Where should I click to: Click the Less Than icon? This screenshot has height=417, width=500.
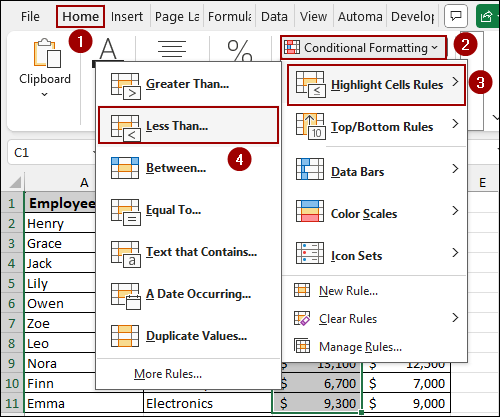tap(126, 128)
